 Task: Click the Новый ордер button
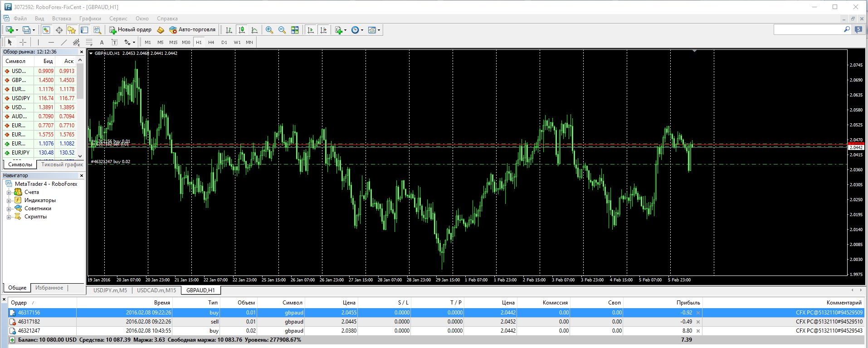coord(131,30)
